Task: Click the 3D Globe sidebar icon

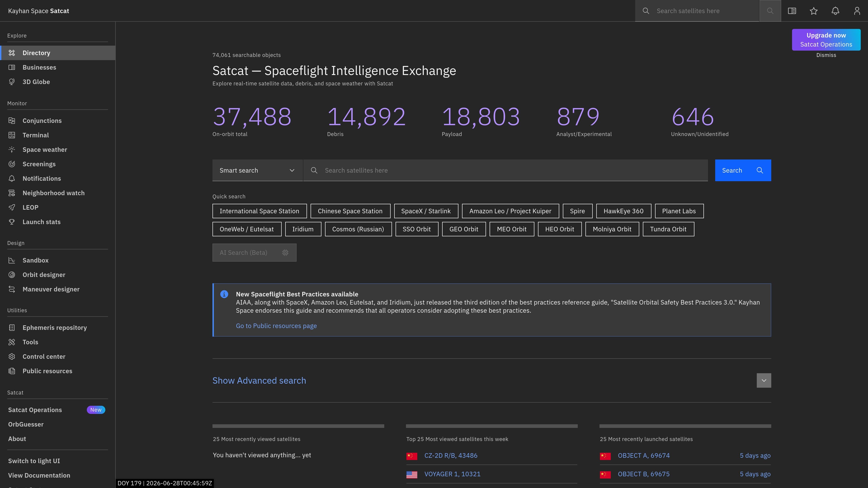Action: tap(12, 82)
